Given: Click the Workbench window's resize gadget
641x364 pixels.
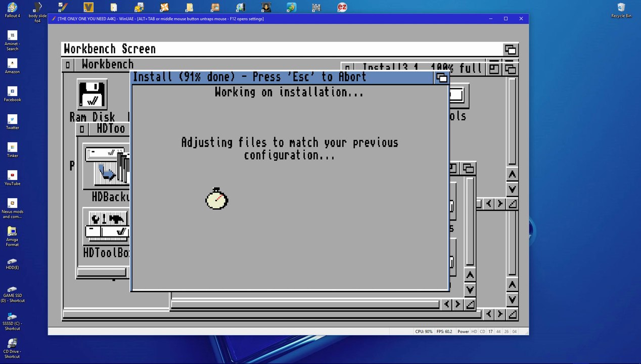Looking at the screenshot, I should tap(512, 314).
